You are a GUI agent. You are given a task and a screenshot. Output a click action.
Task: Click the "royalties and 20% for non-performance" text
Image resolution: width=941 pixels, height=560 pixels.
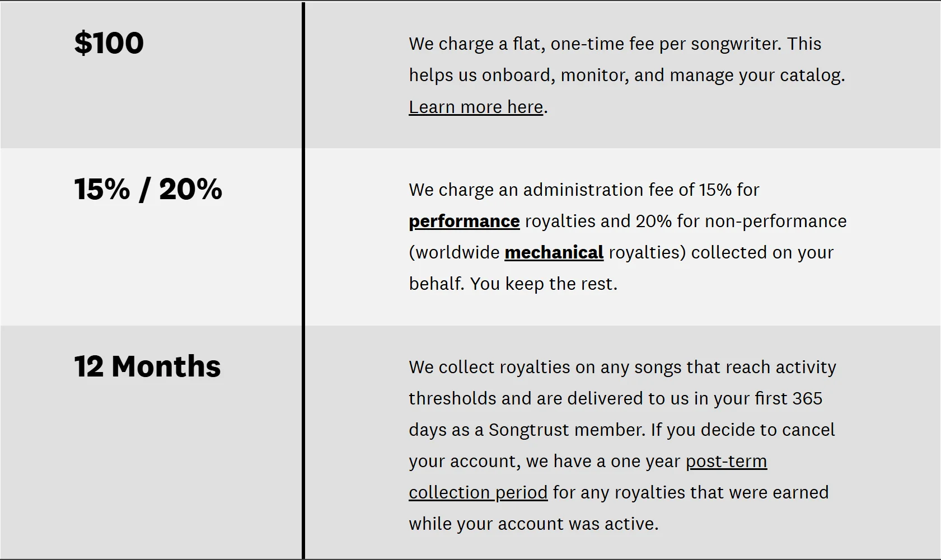pyautogui.click(x=686, y=221)
